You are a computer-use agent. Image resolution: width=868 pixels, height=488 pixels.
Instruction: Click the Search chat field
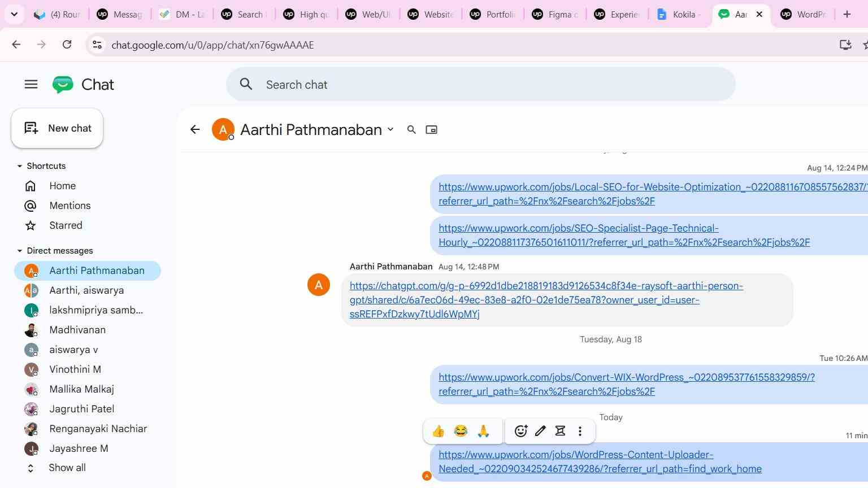pos(481,85)
